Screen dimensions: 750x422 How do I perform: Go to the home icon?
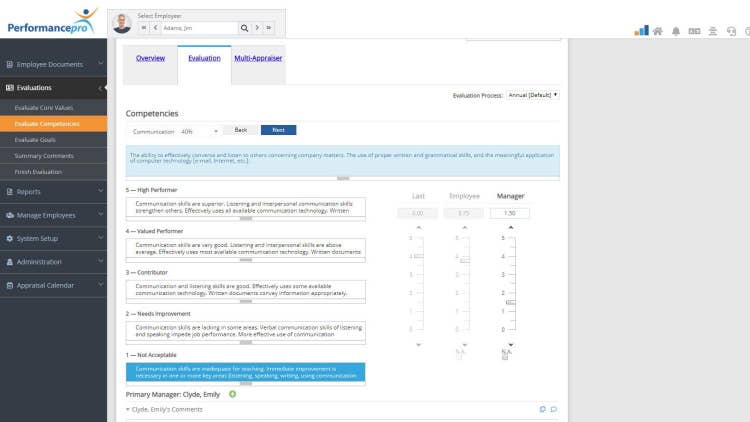click(658, 31)
